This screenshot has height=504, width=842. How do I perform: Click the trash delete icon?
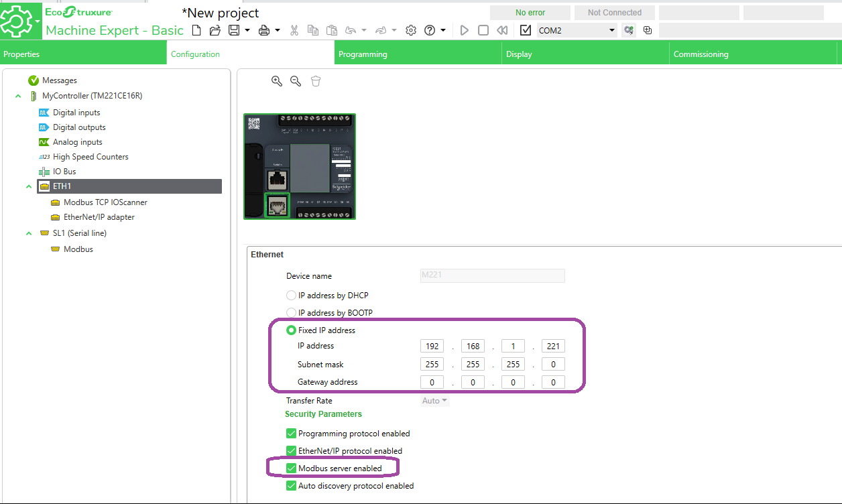(316, 81)
